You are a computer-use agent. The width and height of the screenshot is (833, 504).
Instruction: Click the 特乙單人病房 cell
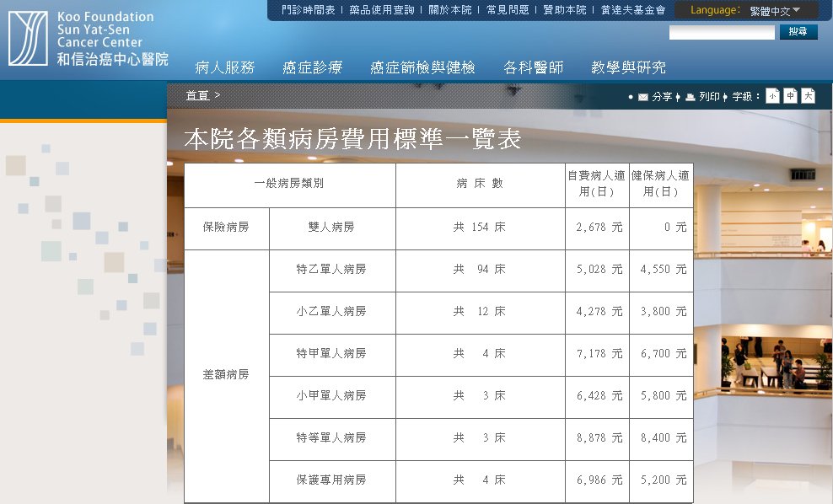(332, 271)
